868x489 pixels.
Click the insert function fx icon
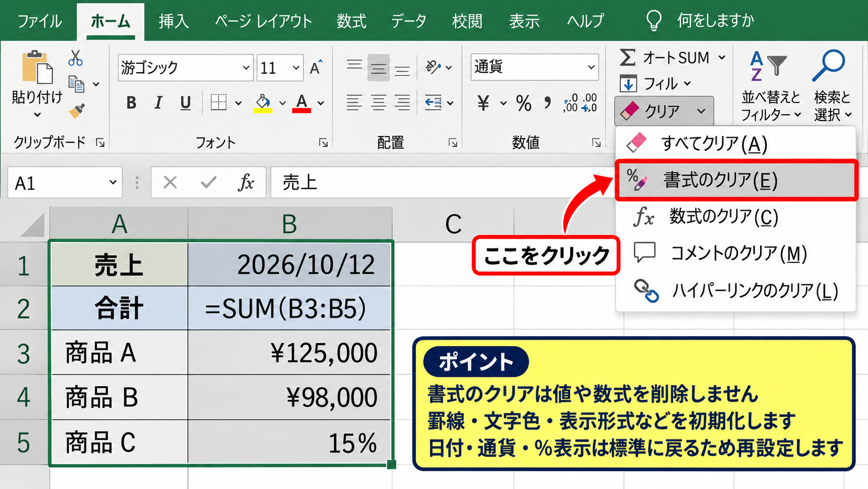coord(246,182)
